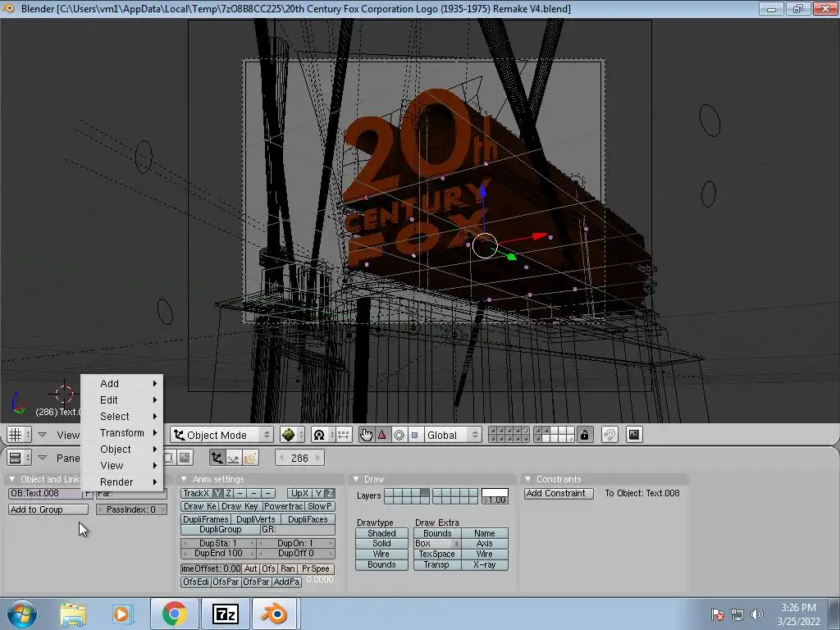Viewport: 840px width, 630px height.
Task: Click the layer lock icon
Action: point(584,435)
